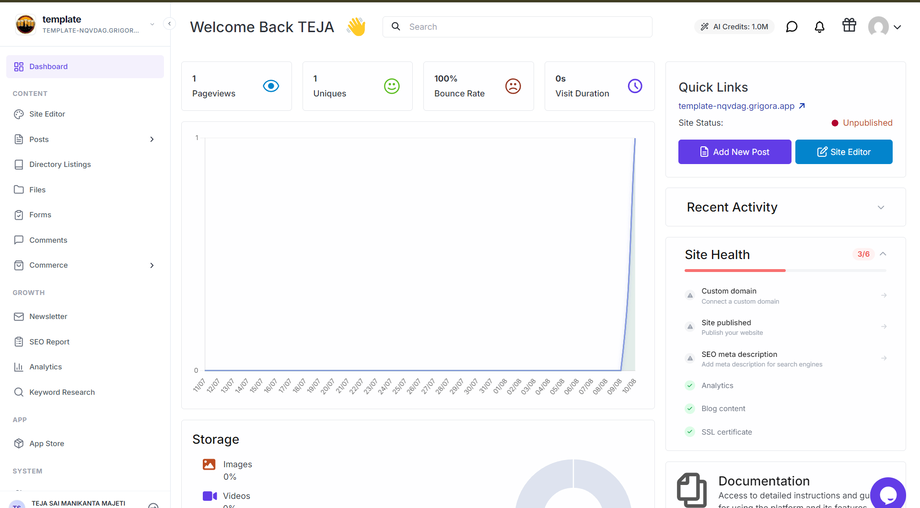The image size is (920, 508).
Task: Go to Dashboard in the sidebar
Action: [x=85, y=66]
